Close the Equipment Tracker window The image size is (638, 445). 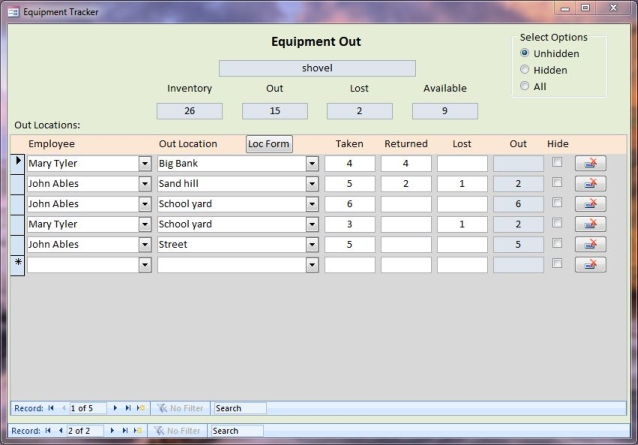coord(614,8)
